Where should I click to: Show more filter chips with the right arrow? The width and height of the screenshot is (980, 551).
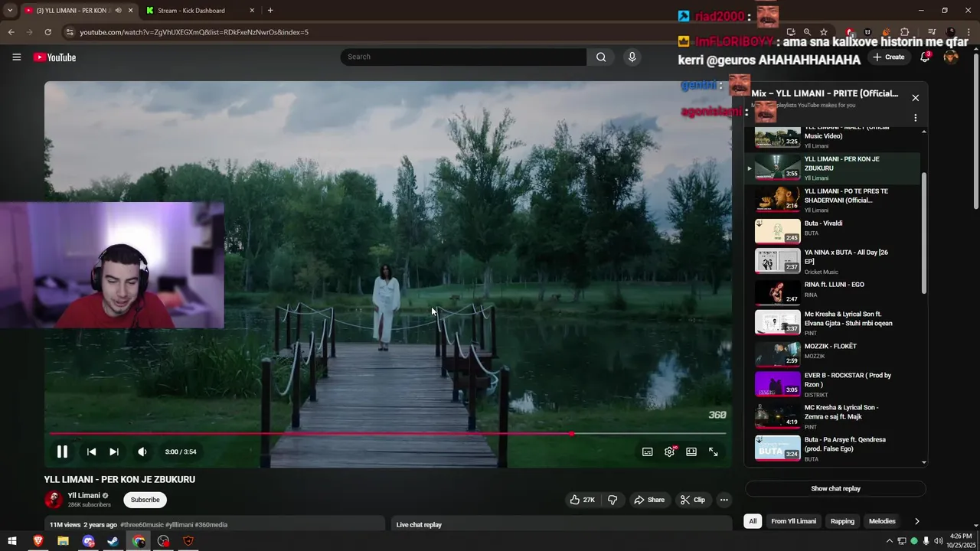tap(916, 521)
